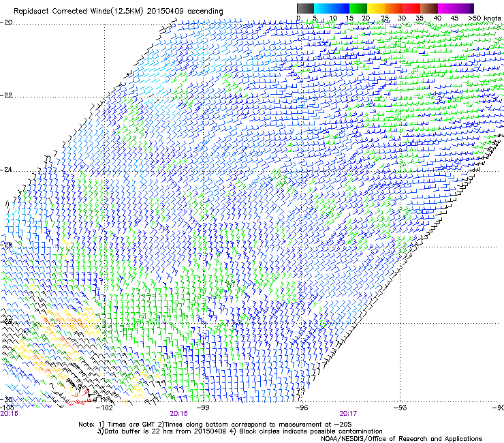Click the brown segment of the color bar
The width and height of the screenshot is (504, 443).
click(x=429, y=8)
